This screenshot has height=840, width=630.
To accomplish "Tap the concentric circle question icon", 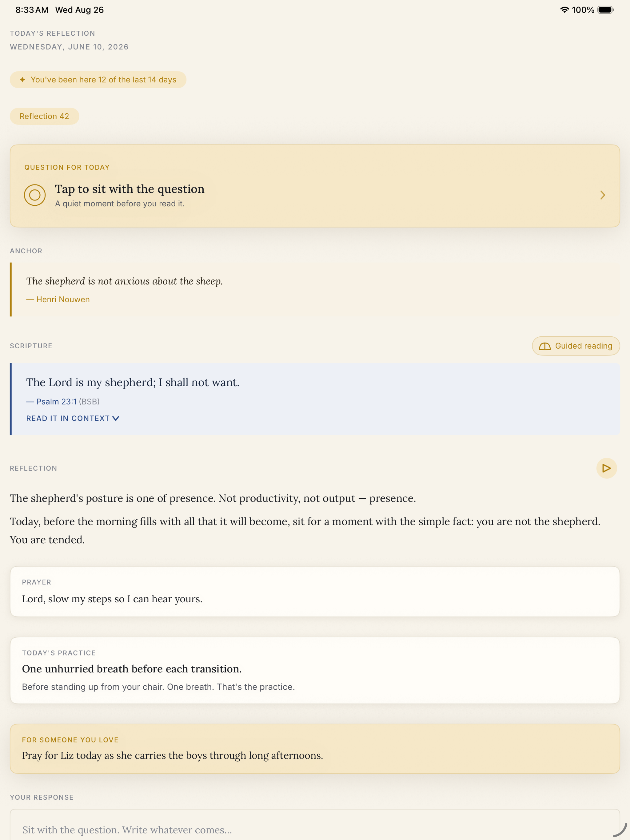I will pos(34,195).
